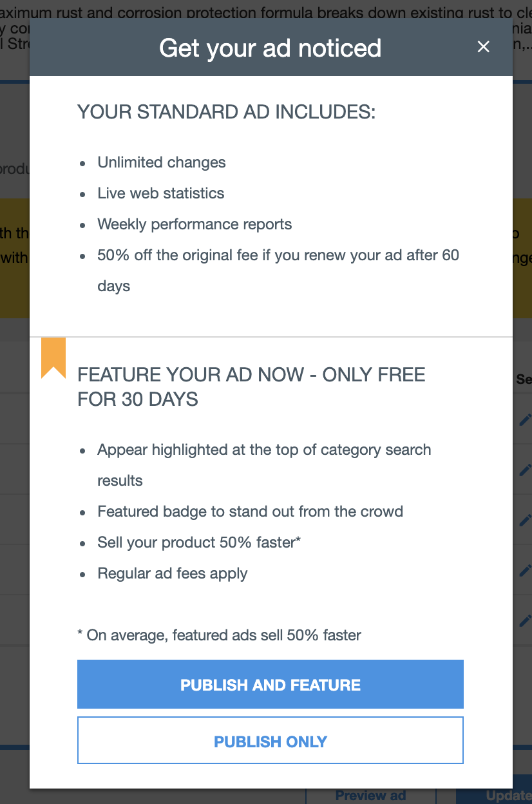
Task: Click the Sell your product 50% faster item
Action: pyautogui.click(x=200, y=542)
